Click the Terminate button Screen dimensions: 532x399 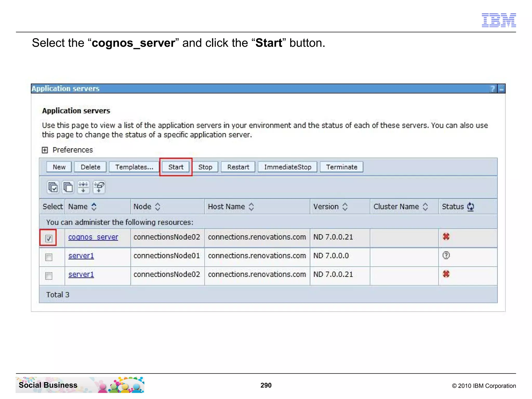click(342, 167)
